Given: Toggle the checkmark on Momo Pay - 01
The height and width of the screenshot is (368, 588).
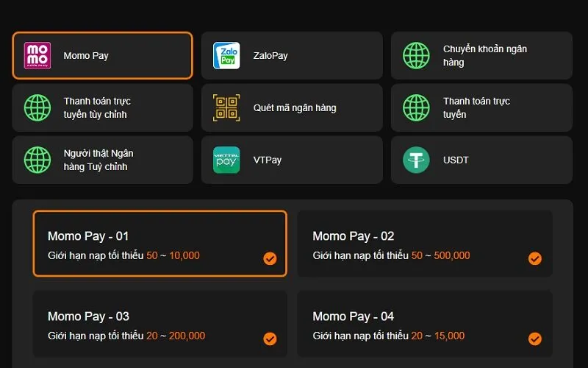Looking at the screenshot, I should point(270,258).
